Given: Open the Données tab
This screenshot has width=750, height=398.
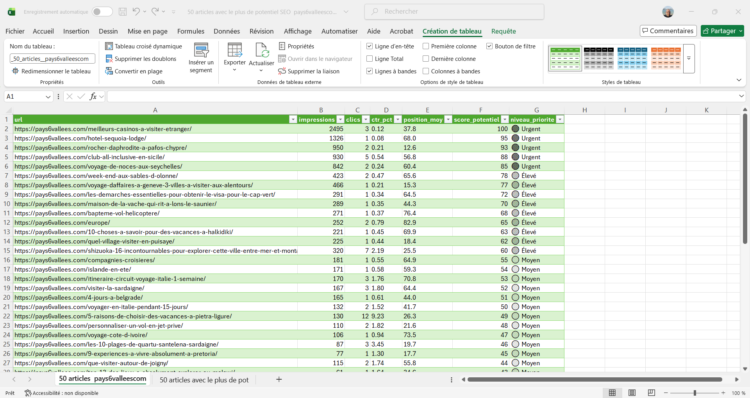Looking at the screenshot, I should click(227, 31).
